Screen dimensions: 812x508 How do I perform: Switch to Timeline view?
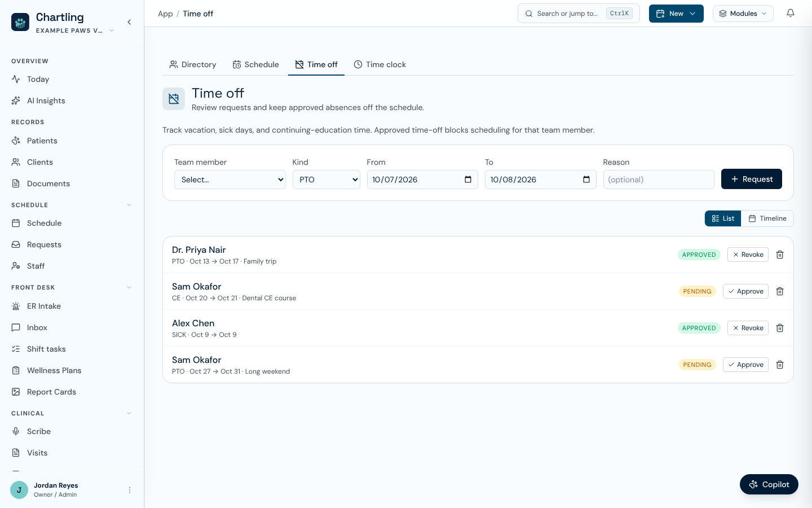coord(767,218)
